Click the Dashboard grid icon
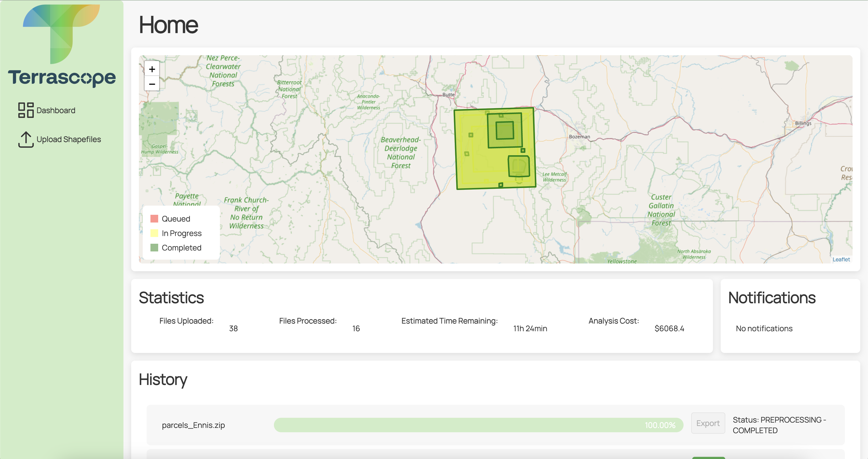 (26, 110)
